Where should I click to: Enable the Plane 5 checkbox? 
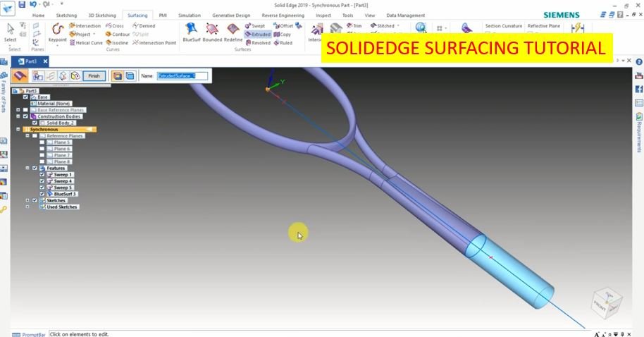click(42, 142)
